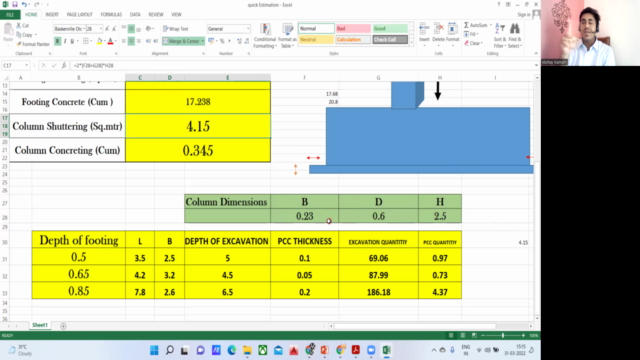This screenshot has height=360, width=640.
Task: Switch to the DATA tab
Action: pos(135,15)
